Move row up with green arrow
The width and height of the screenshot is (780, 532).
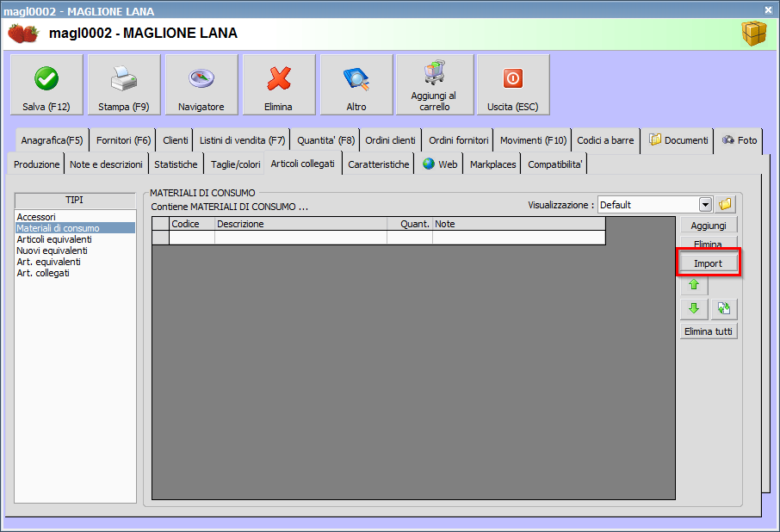pos(694,285)
